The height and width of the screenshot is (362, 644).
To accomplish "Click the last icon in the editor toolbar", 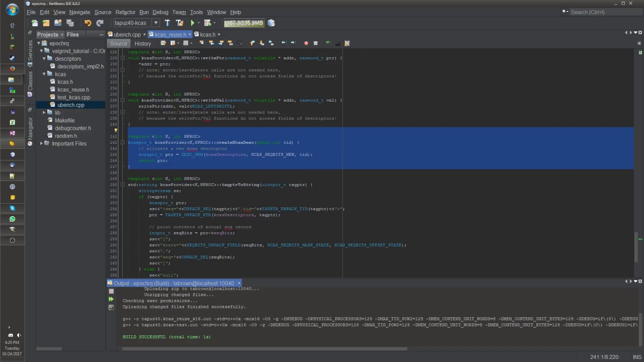I will (x=347, y=43).
